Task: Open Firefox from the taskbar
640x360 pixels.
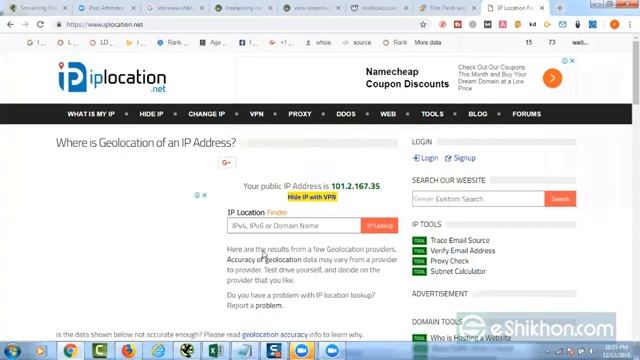Action: click(128, 351)
